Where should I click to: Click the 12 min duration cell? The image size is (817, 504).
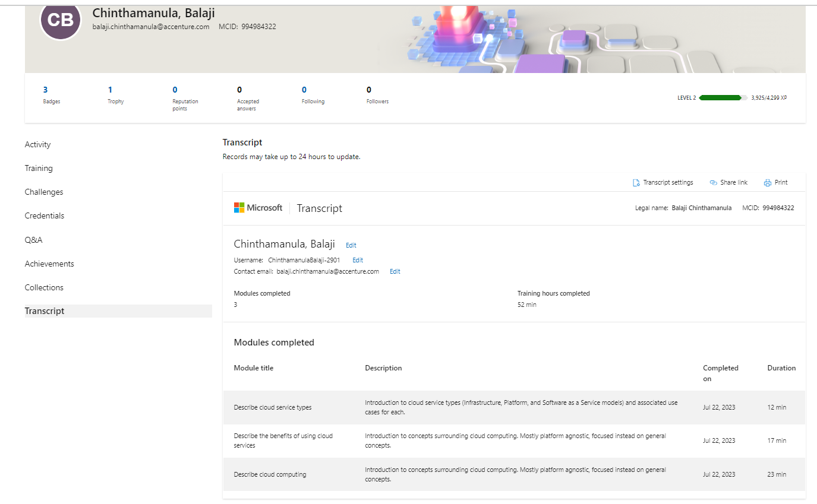[x=777, y=407]
